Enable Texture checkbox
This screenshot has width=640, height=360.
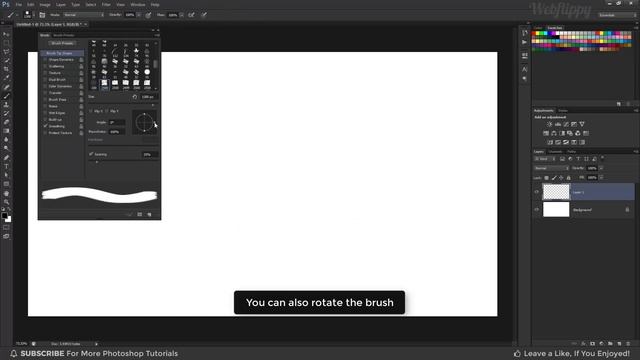point(45,73)
